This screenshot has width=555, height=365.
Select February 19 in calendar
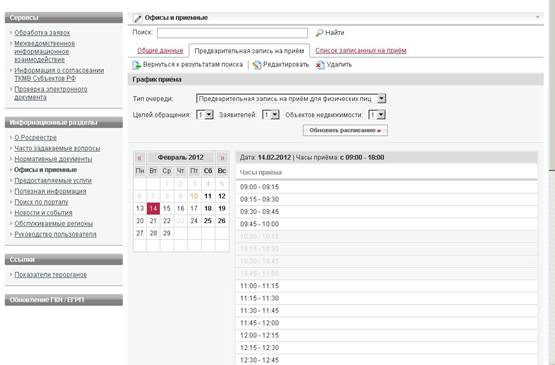[222, 209]
